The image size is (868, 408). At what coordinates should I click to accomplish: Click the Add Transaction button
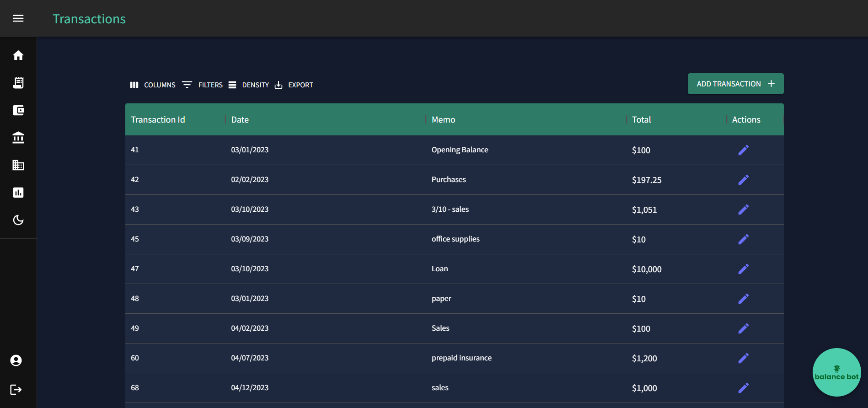pos(735,84)
